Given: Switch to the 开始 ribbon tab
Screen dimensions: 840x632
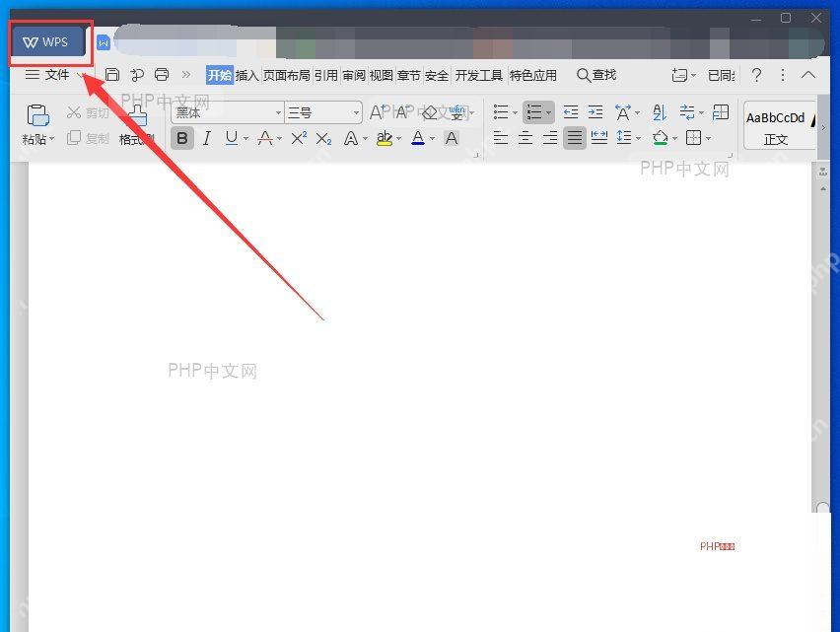Looking at the screenshot, I should click(x=220, y=75).
